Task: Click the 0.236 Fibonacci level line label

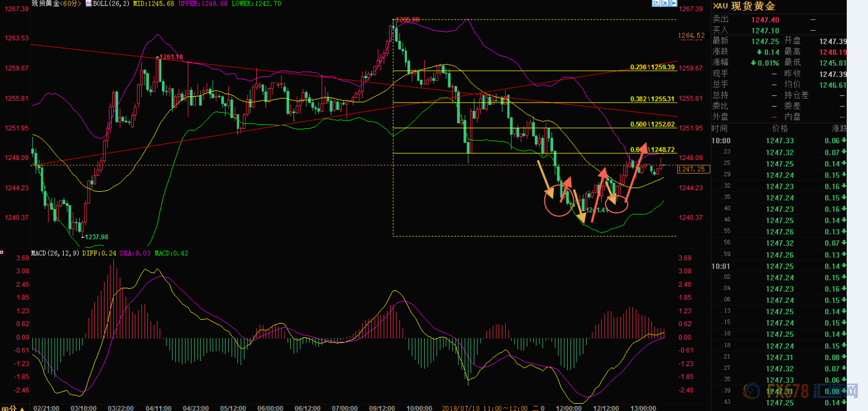Action: [653, 67]
